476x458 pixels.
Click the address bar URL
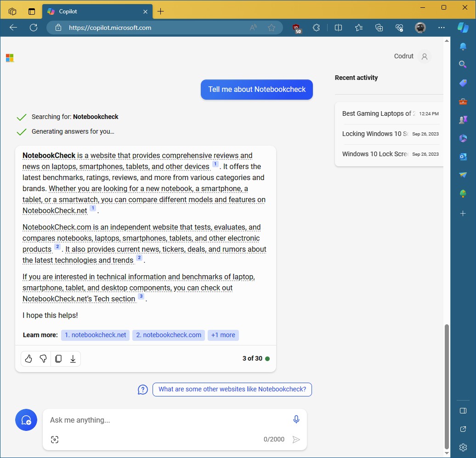[110, 28]
